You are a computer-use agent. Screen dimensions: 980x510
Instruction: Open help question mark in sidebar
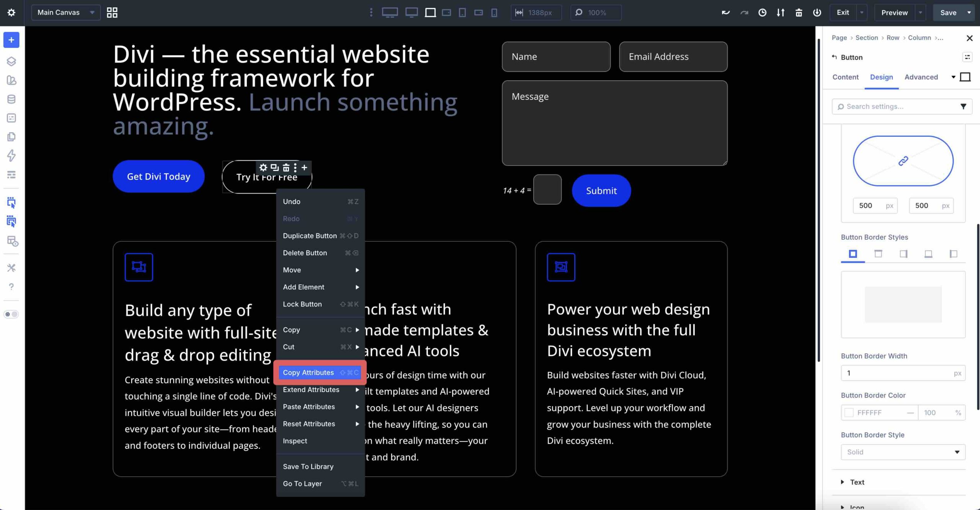coord(11,287)
